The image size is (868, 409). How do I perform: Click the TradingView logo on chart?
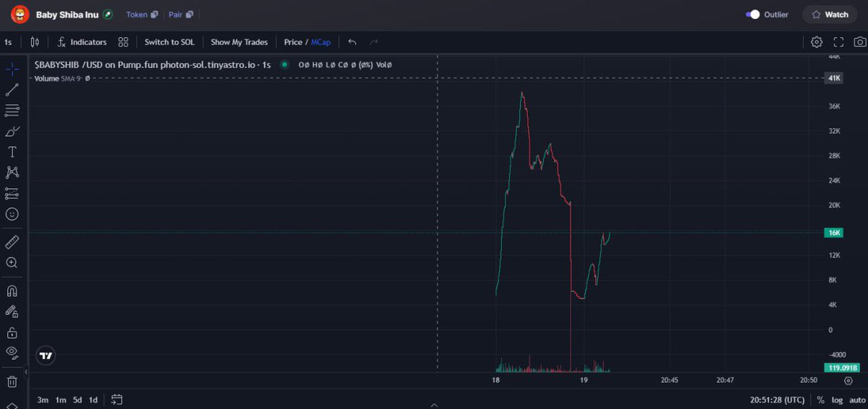pos(46,355)
